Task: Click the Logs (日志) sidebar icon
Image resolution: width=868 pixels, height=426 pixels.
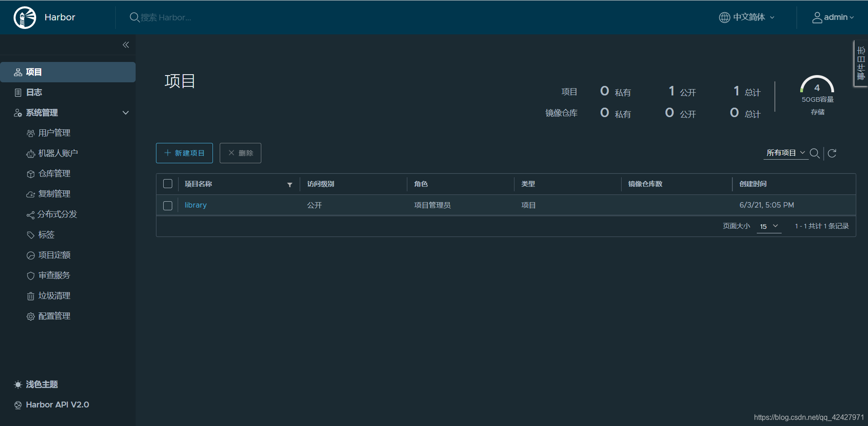Action: pyautogui.click(x=18, y=93)
